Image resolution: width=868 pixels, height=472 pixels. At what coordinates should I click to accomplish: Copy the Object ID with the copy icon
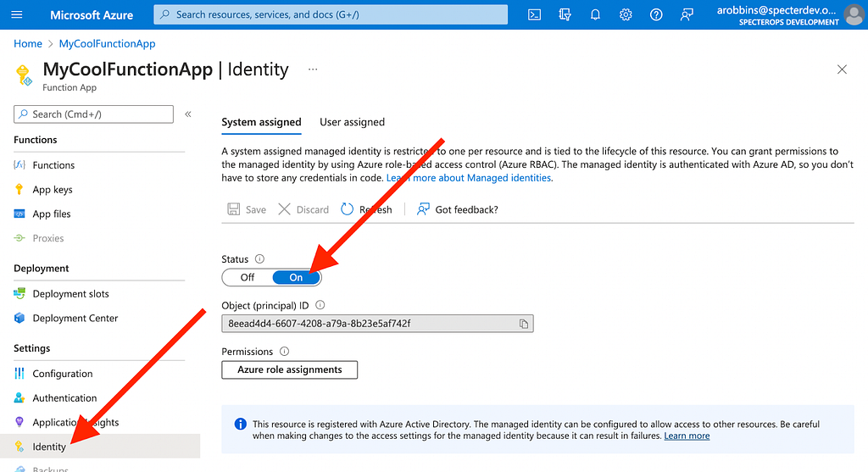523,324
